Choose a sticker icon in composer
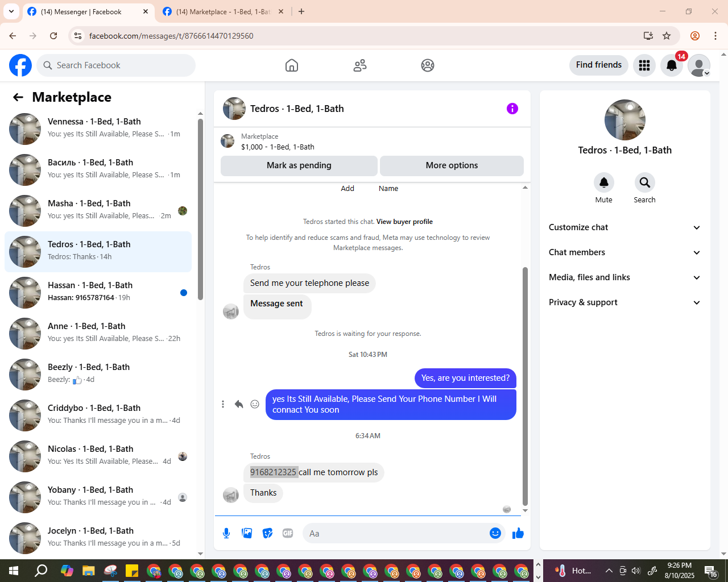728x582 pixels. pyautogui.click(x=267, y=533)
